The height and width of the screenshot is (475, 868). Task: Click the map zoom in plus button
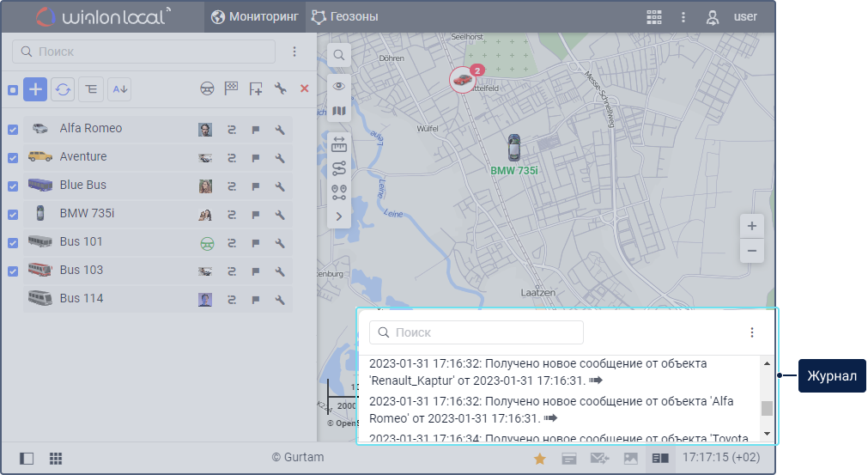[x=751, y=227]
